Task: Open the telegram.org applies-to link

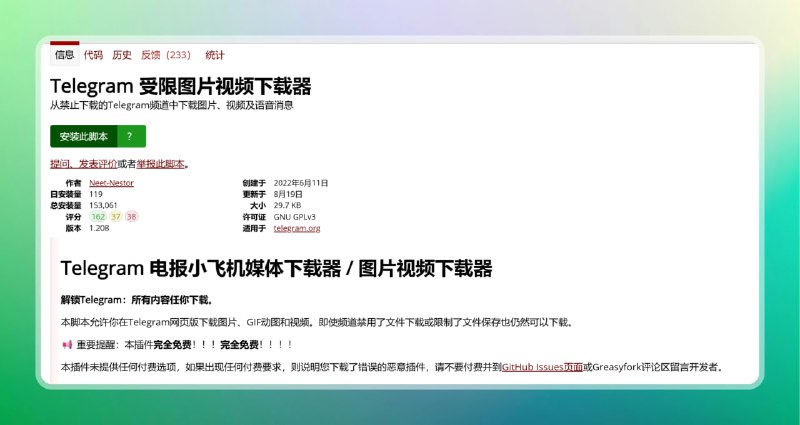Action: (x=297, y=228)
